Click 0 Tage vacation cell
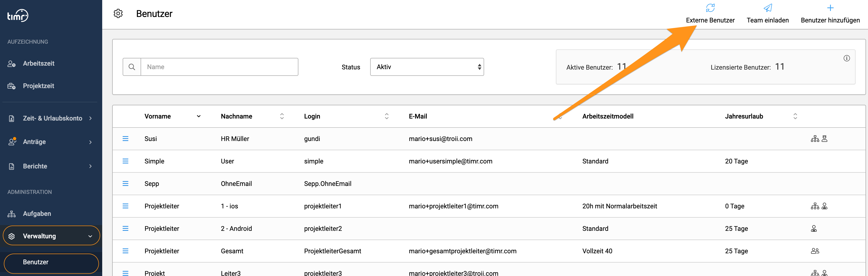This screenshot has height=276, width=868. click(735, 206)
